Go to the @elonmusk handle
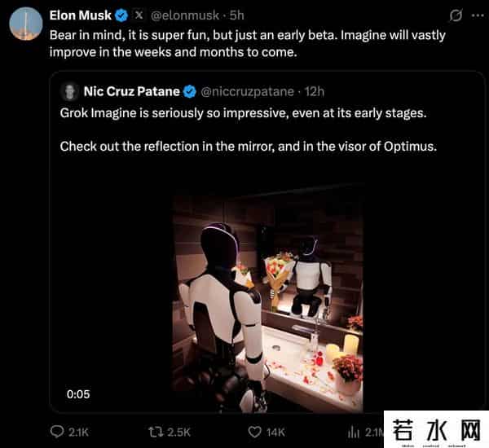This screenshot has width=489, height=448. click(x=187, y=15)
